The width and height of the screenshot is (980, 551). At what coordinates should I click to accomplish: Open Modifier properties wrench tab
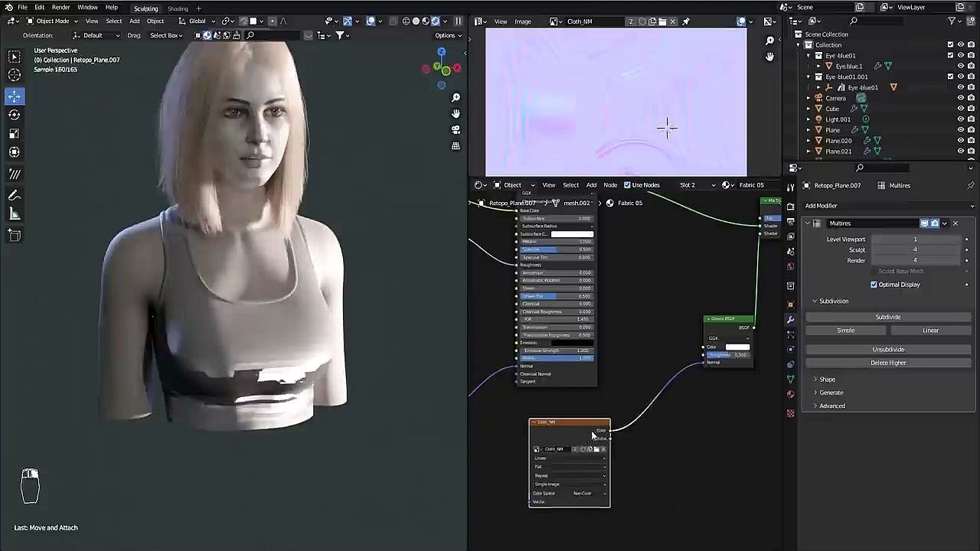pos(791,320)
